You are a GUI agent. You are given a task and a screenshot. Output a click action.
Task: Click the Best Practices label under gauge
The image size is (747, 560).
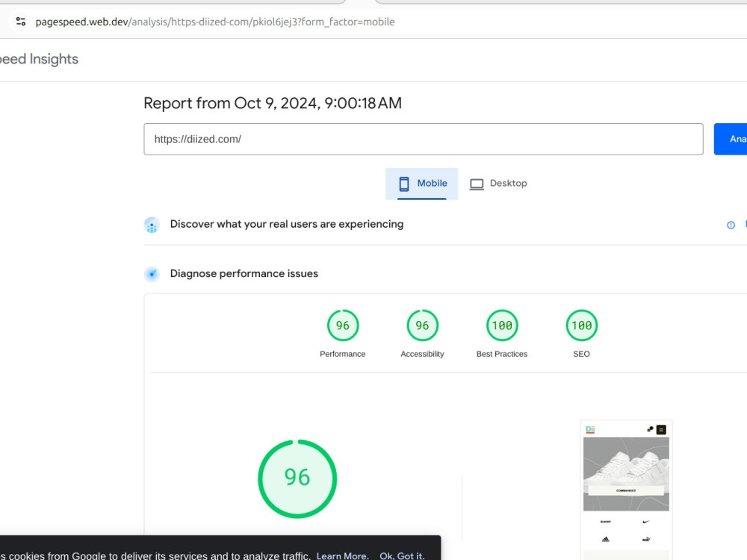click(502, 354)
